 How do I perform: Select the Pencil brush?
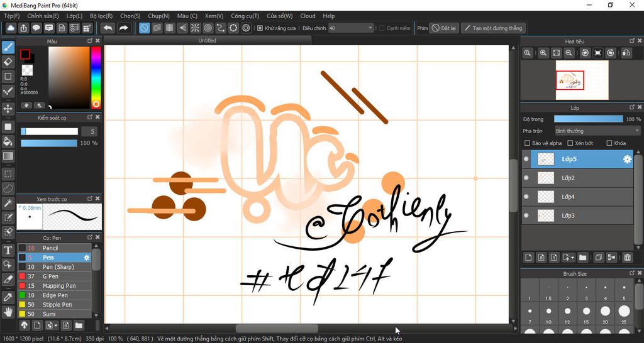click(54, 248)
